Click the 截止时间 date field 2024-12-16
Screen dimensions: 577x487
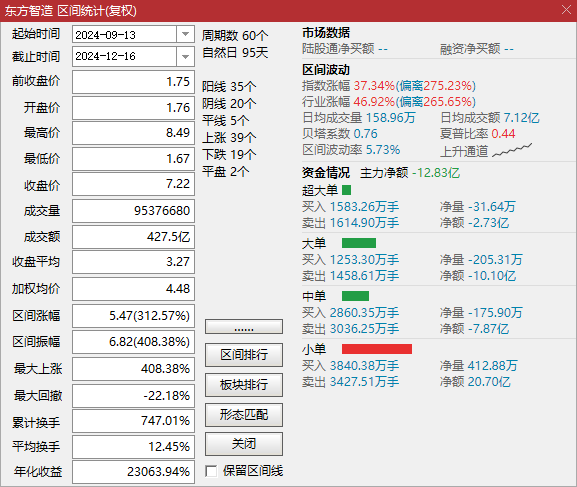pos(125,57)
